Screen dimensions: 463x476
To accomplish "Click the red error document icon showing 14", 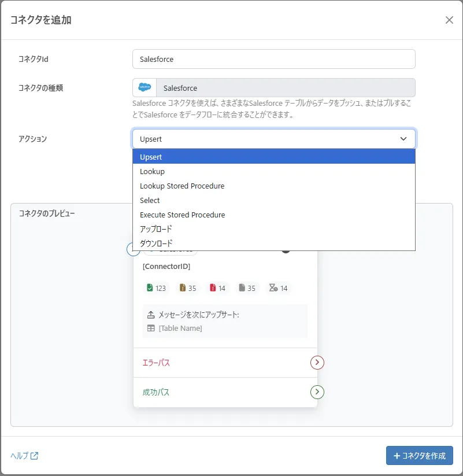I will (x=216, y=287).
